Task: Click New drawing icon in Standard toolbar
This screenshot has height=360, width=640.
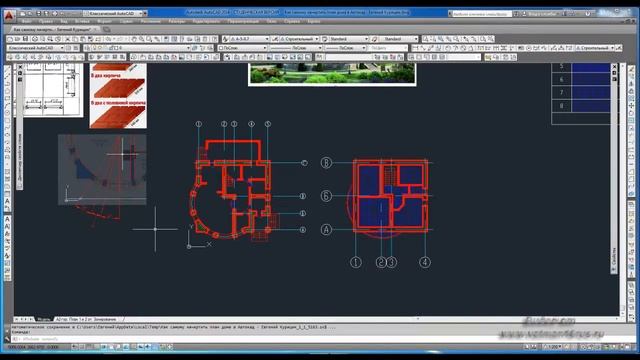Action: click(9, 39)
